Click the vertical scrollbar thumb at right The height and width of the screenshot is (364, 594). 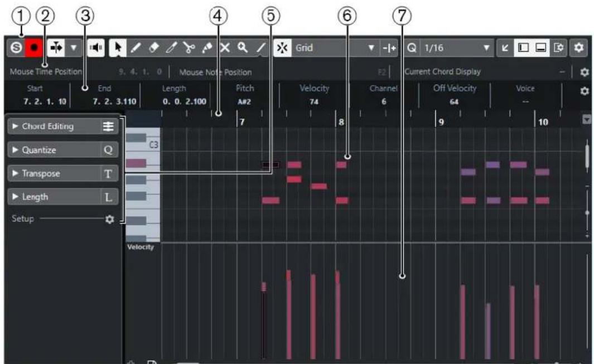(x=587, y=156)
